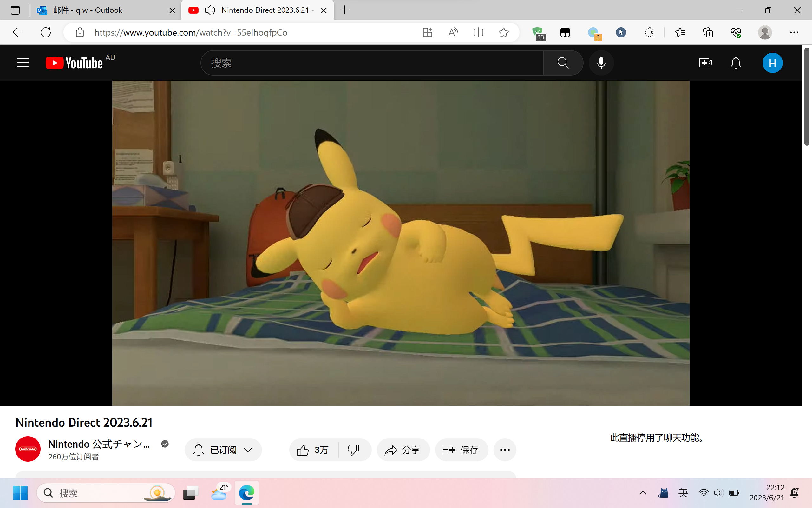The image size is (812, 508).
Task: Dislike the video with thumbs down
Action: coord(354,450)
